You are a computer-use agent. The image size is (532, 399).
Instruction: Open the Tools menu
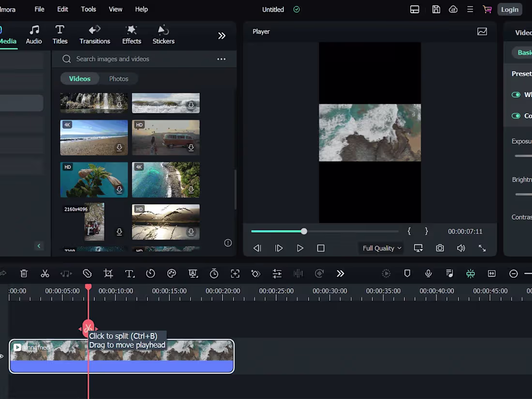click(88, 9)
